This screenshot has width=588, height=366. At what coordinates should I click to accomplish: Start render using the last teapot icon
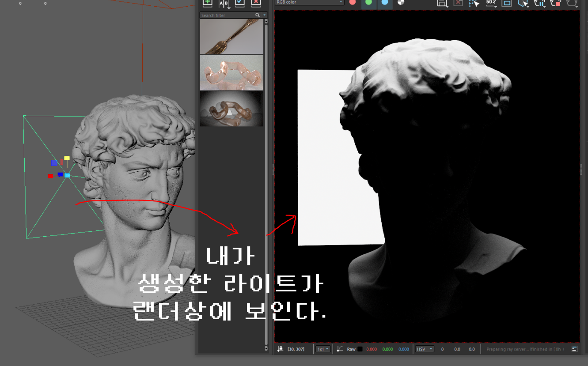click(x=572, y=3)
